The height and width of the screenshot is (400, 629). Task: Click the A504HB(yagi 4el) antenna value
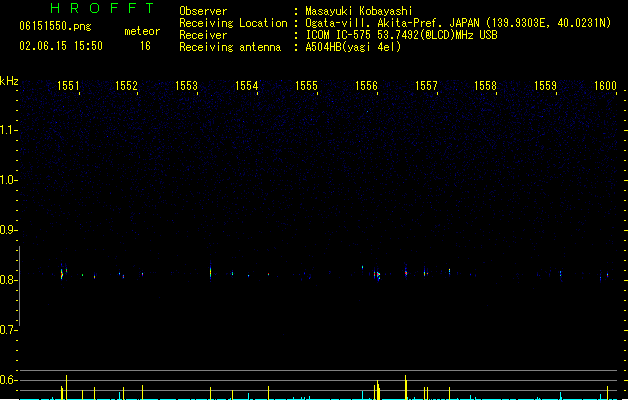tap(353, 47)
